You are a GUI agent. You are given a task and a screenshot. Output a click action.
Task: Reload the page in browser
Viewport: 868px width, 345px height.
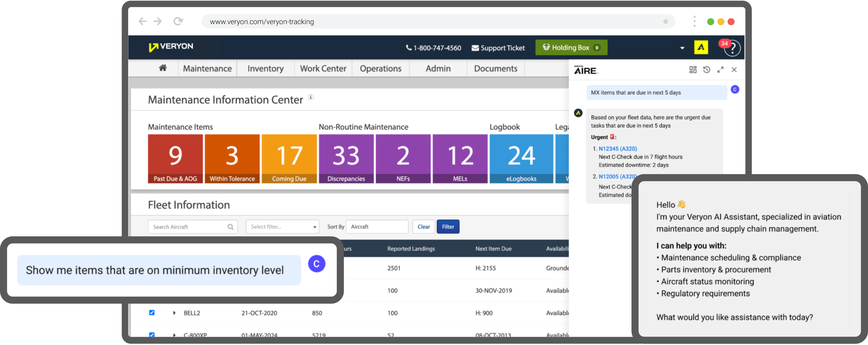click(x=178, y=22)
